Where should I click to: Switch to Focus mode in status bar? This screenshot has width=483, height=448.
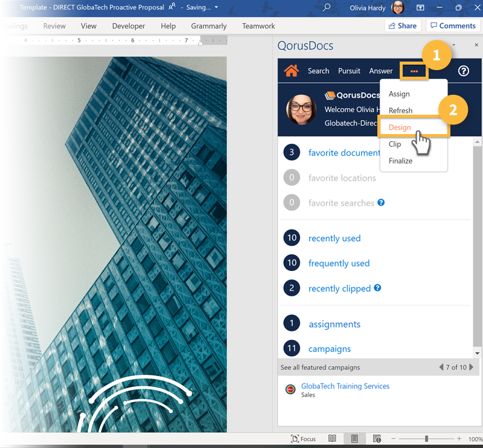(x=303, y=439)
